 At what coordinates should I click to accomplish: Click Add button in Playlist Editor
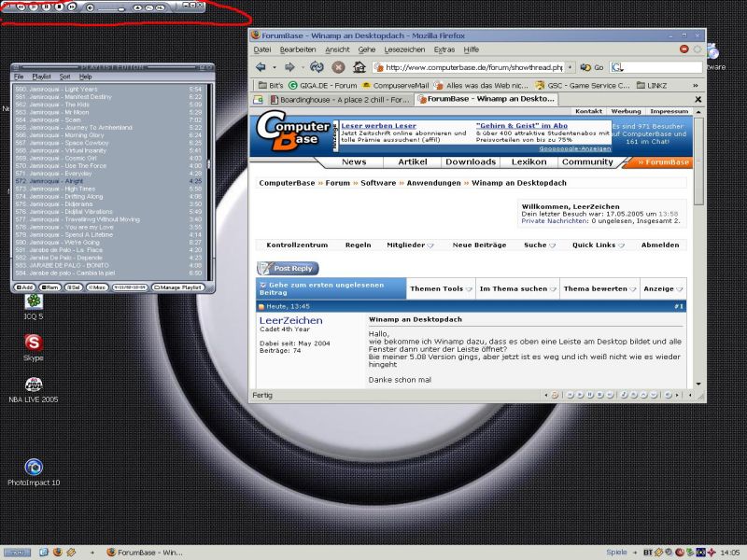(x=25, y=287)
